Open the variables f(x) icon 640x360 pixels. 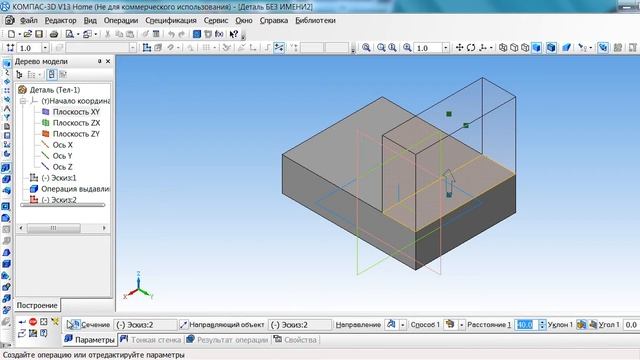click(219, 34)
